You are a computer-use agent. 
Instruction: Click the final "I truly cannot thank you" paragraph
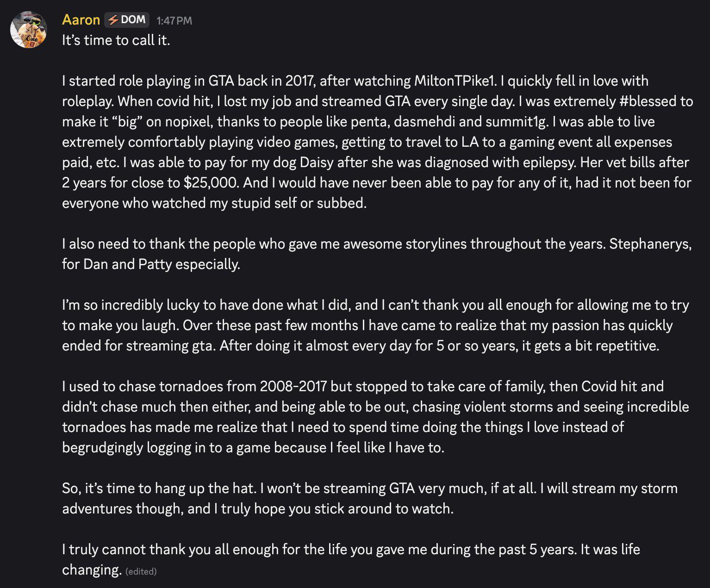[351, 559]
